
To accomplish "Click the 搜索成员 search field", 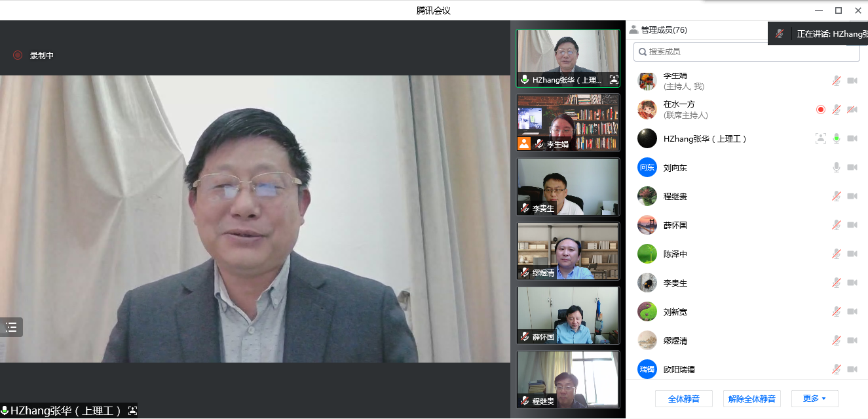I will tap(747, 51).
